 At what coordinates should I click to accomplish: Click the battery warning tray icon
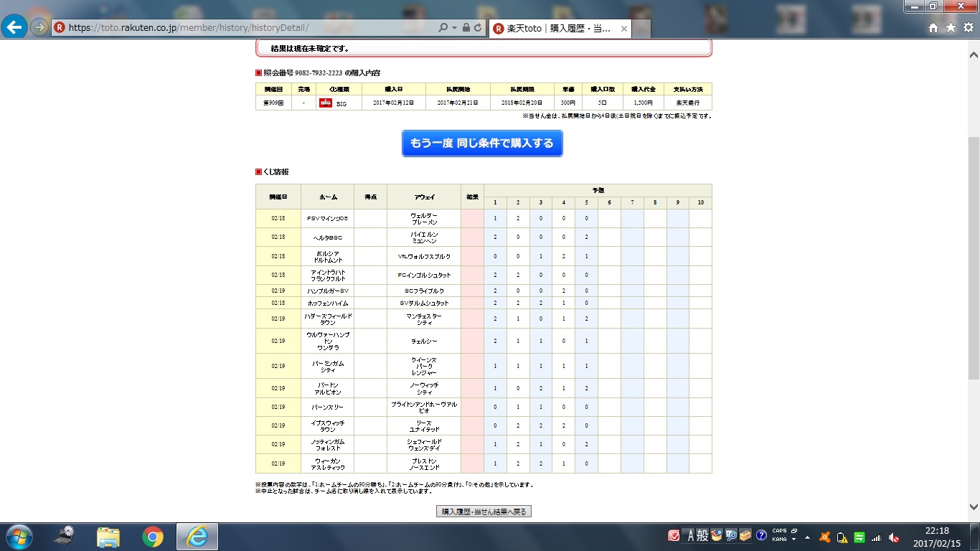(842, 537)
